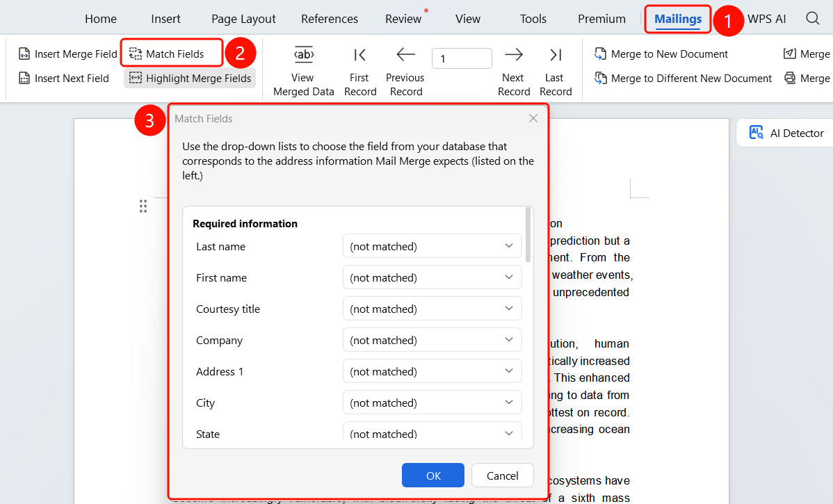Open the References tab
The width and height of the screenshot is (833, 504).
(330, 19)
